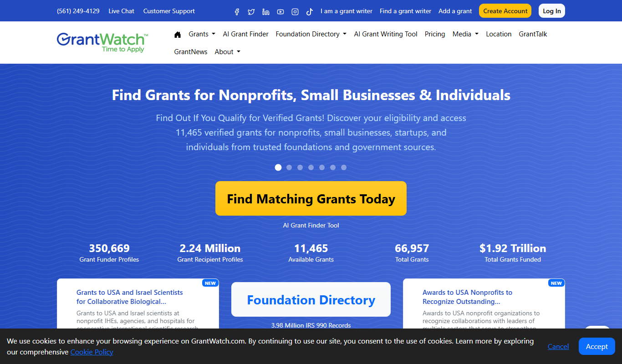Select the fourth carousel slide dot
Viewport: 622px width, 364px height.
coord(311,167)
